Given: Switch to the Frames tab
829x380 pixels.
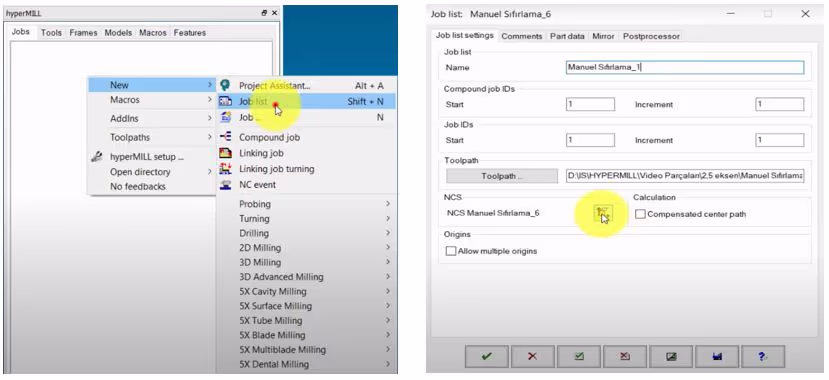Looking at the screenshot, I should click(84, 33).
